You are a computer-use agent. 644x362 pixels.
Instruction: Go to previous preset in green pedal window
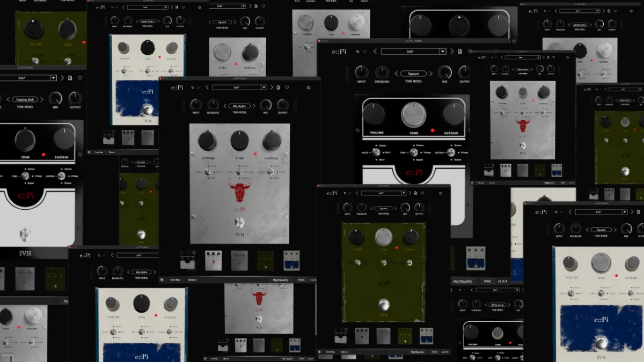click(x=357, y=193)
